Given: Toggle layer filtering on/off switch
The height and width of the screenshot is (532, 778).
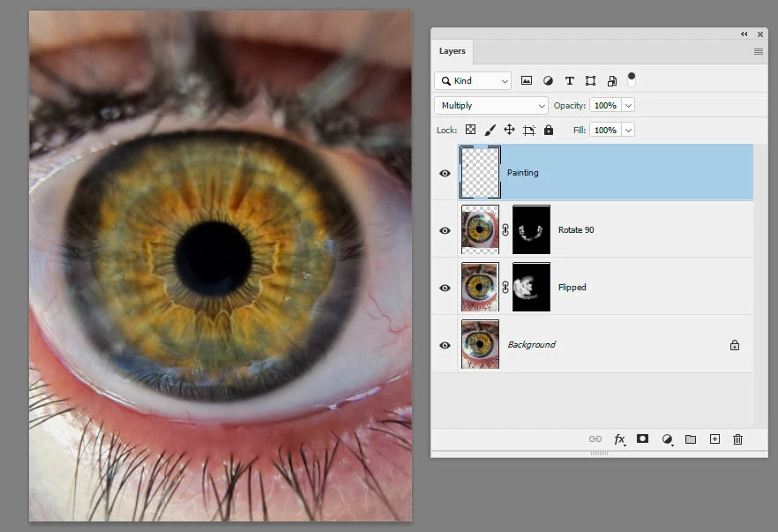Looking at the screenshot, I should click(x=632, y=79).
